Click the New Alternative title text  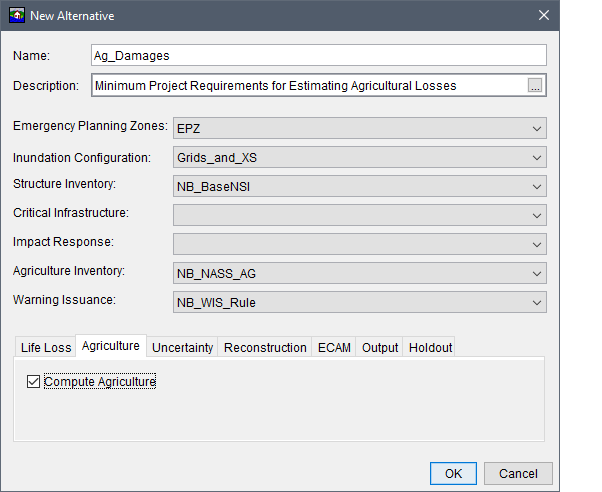tap(72, 16)
